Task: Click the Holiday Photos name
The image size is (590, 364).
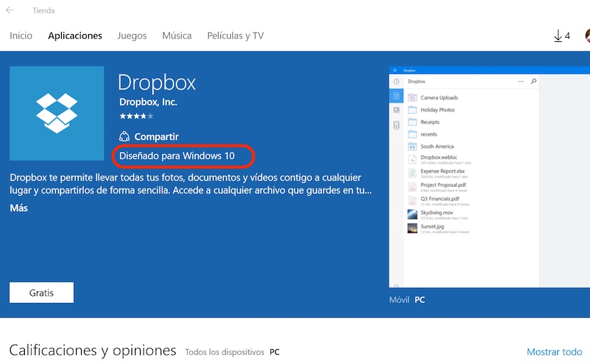Action: point(438,110)
